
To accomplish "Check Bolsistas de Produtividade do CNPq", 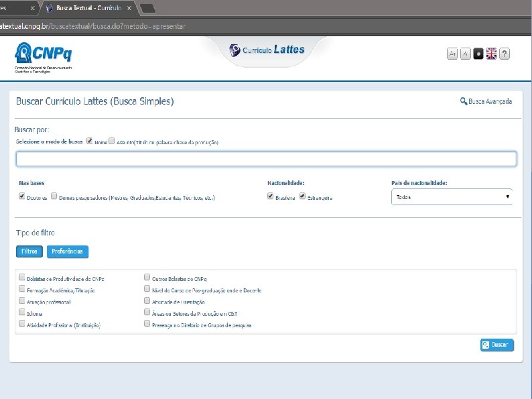I will tap(21, 278).
